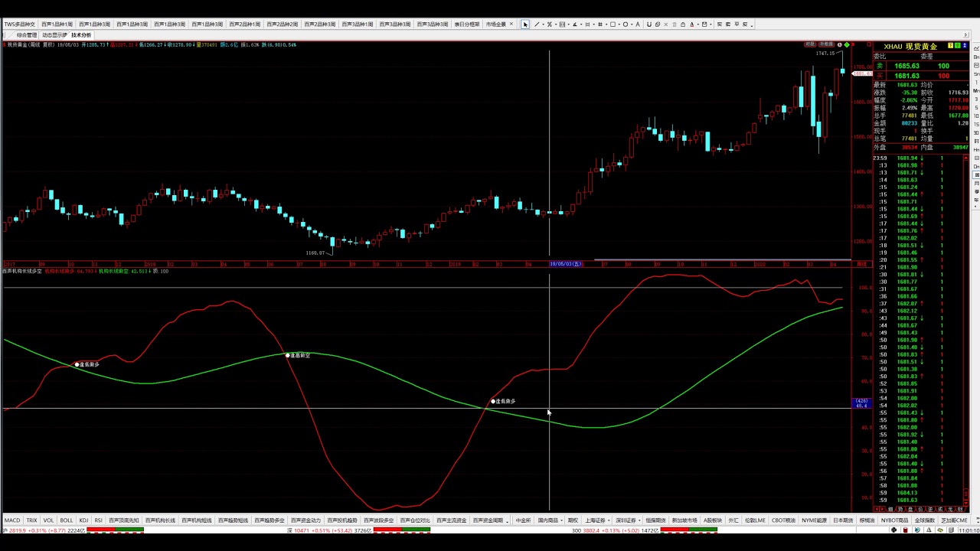Viewport: 980px width, 551px height.
Task: Select the trend line drawing tool
Action: (537, 24)
